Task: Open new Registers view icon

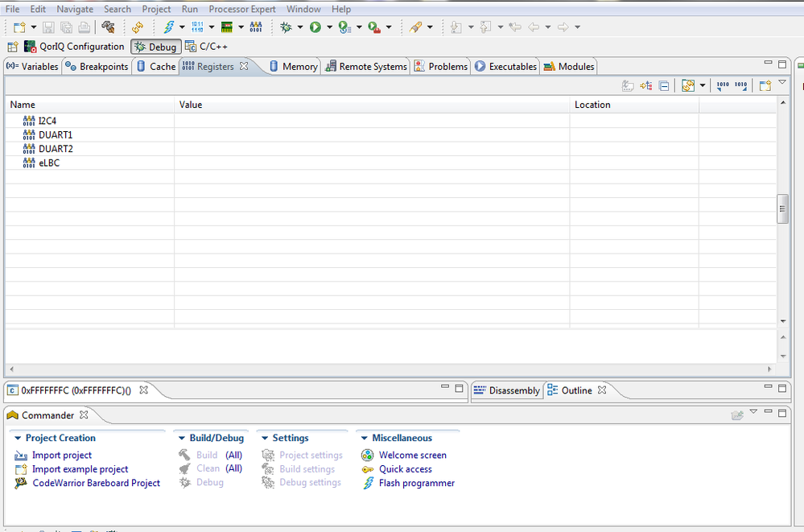Action: pos(765,85)
